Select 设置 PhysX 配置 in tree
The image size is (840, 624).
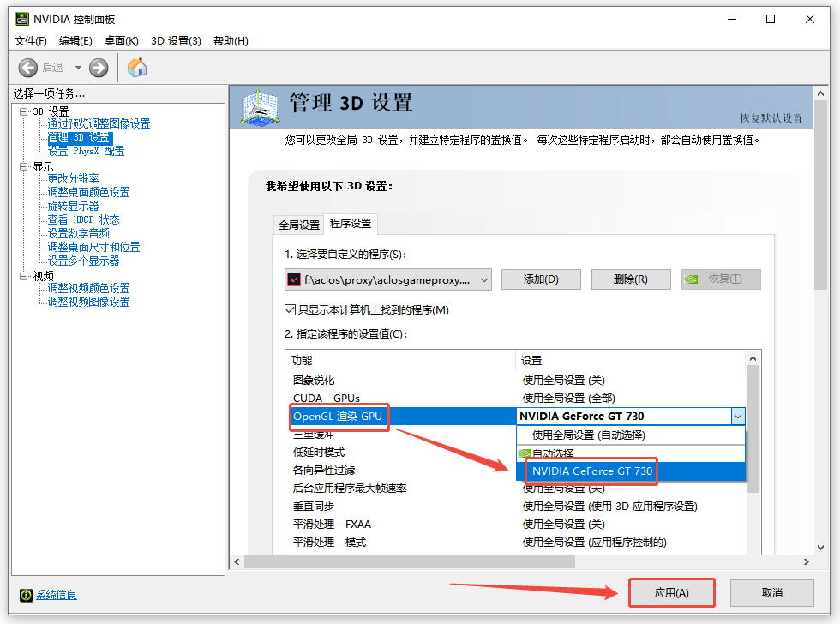tap(86, 151)
